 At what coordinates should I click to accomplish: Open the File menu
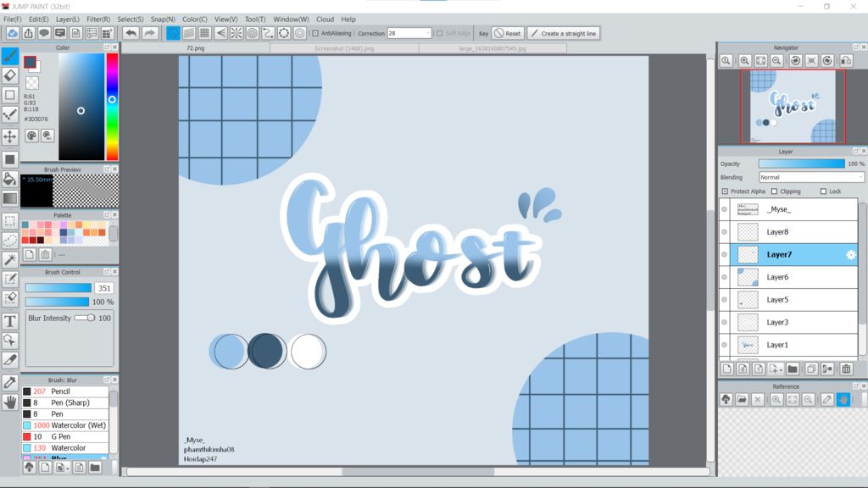click(x=12, y=19)
